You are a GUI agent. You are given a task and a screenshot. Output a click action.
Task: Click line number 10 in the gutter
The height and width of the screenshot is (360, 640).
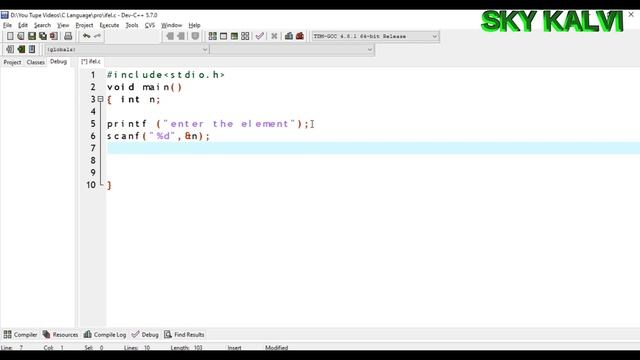click(91, 185)
